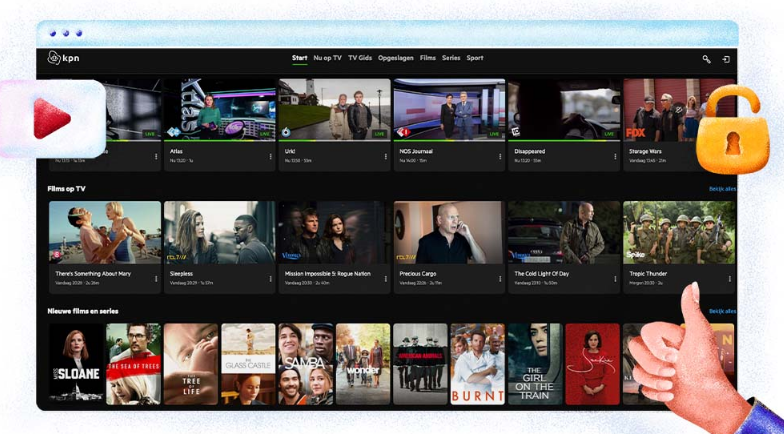
Task: Open the TV Gids tab
Action: pos(360,58)
